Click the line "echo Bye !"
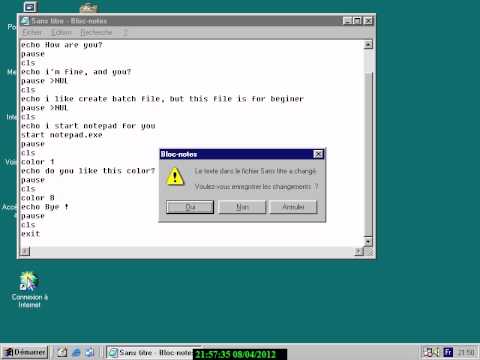480x360 pixels. click(45, 207)
